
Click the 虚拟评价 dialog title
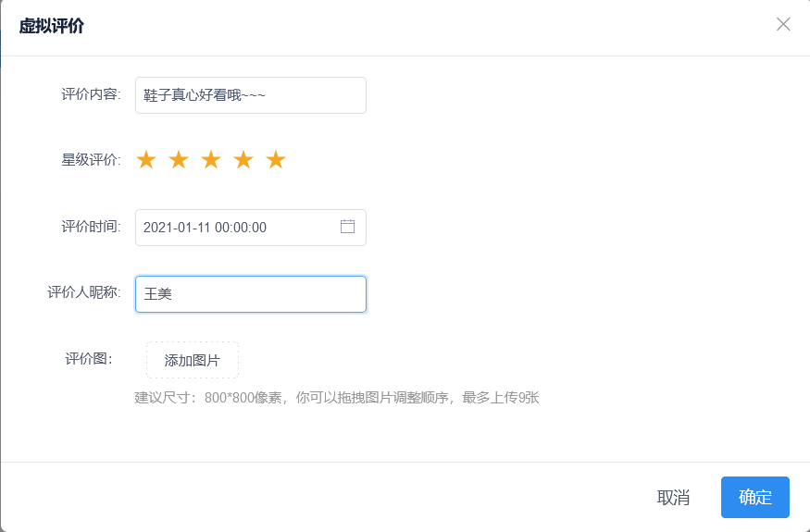(52, 26)
